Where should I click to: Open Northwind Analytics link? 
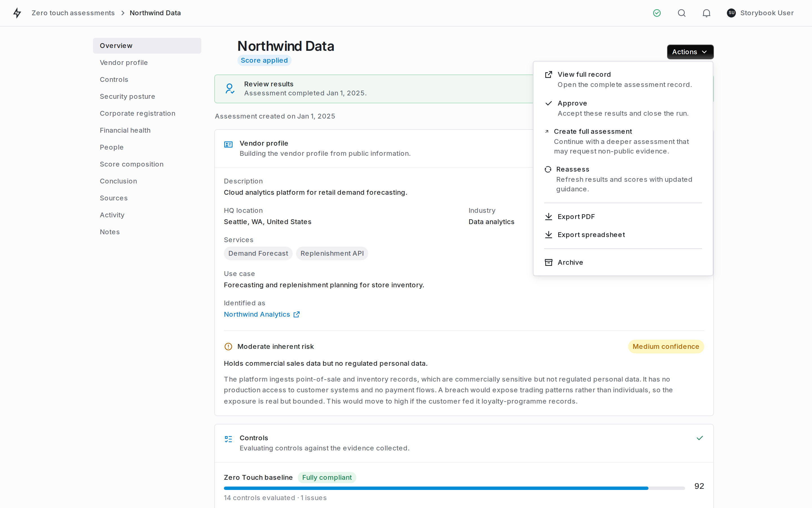coord(257,314)
